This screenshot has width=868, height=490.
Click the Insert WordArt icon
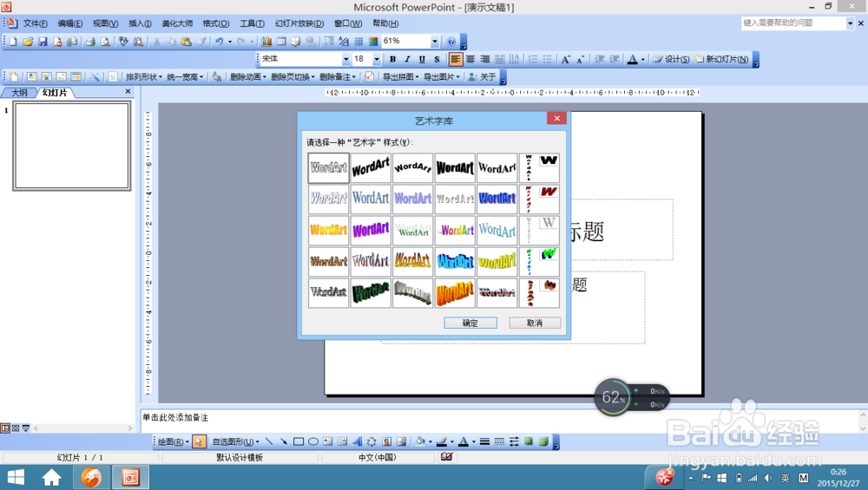358,441
